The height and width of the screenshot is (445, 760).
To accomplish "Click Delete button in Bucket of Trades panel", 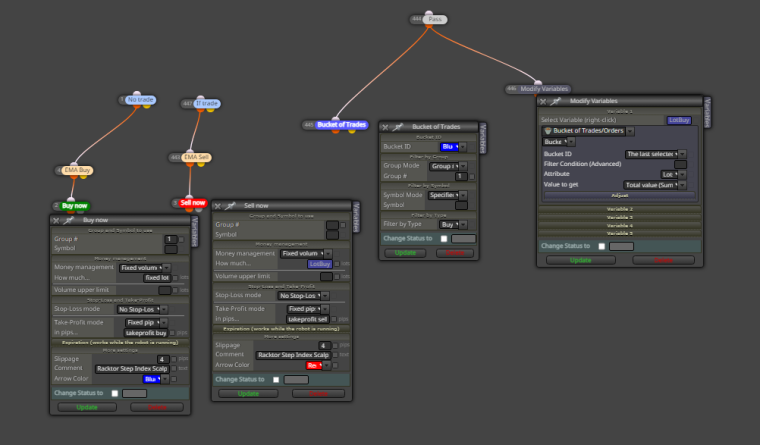I will (455, 253).
